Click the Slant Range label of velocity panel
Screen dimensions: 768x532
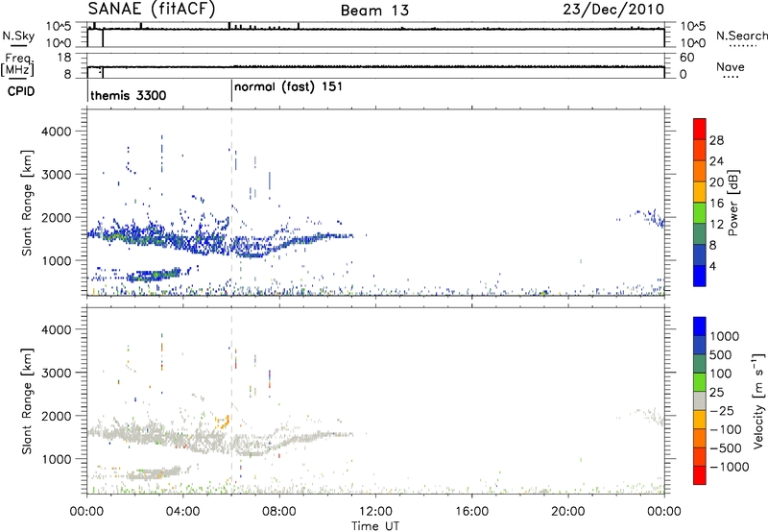click(27, 401)
